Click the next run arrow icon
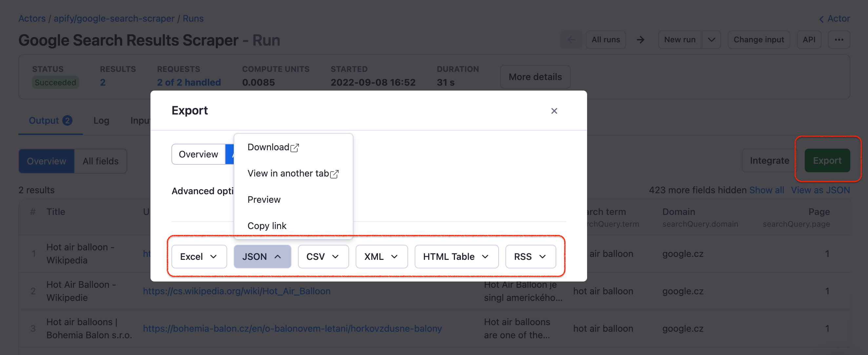The image size is (868, 355). (640, 40)
